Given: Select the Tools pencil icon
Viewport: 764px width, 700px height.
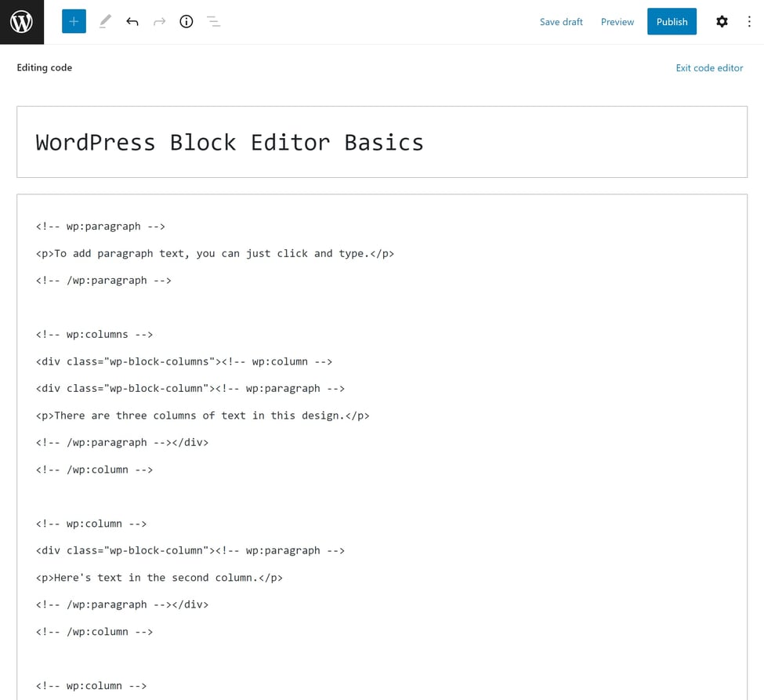Looking at the screenshot, I should point(105,21).
